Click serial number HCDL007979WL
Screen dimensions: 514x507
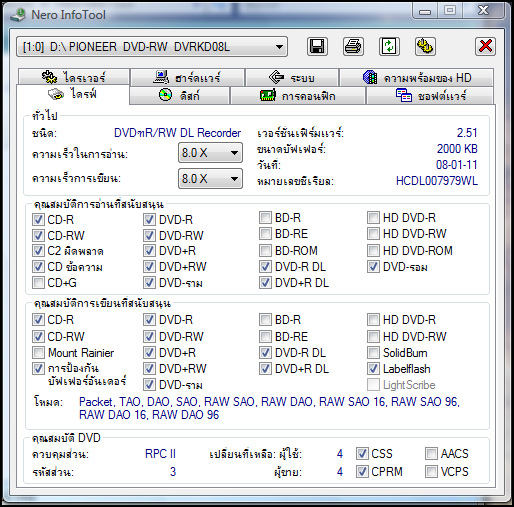click(437, 181)
